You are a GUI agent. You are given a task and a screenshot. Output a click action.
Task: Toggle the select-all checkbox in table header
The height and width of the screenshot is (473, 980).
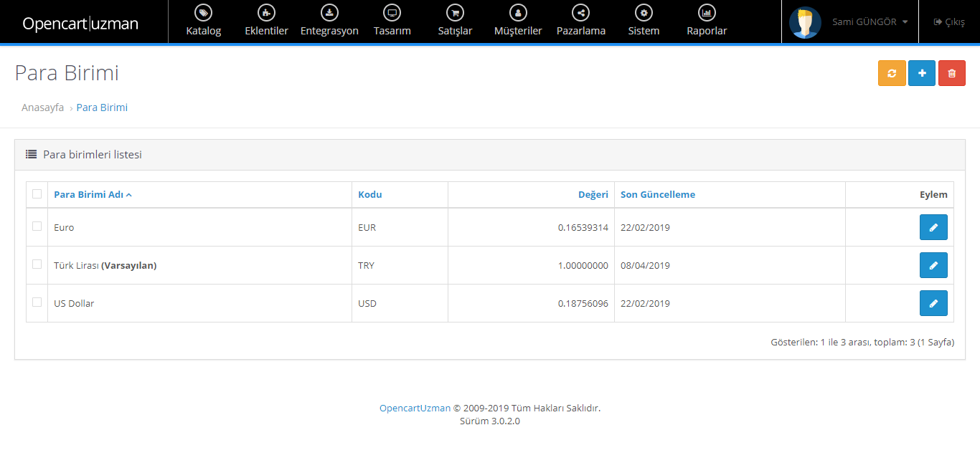[x=37, y=193]
